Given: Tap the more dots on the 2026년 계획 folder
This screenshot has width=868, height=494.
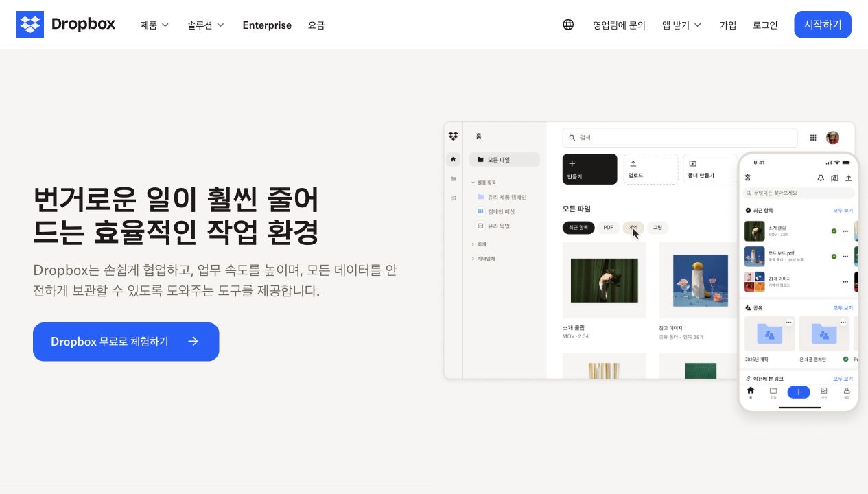Looking at the screenshot, I should pyautogui.click(x=789, y=322).
